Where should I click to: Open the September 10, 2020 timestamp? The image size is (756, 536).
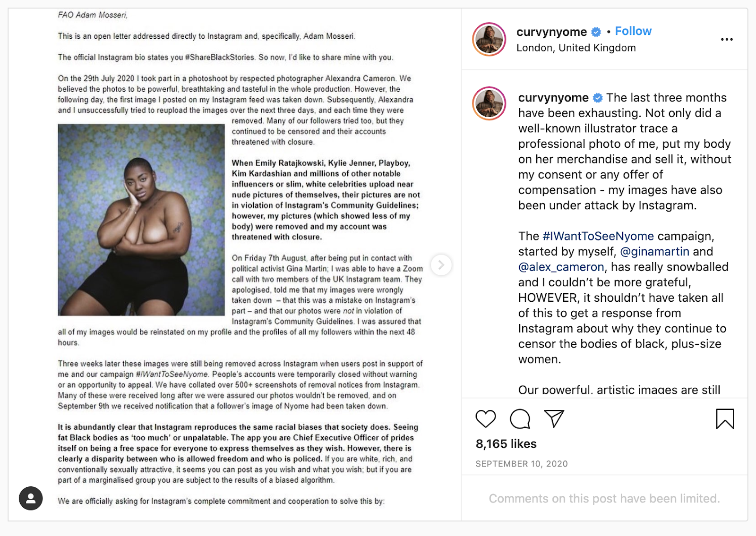tap(522, 464)
